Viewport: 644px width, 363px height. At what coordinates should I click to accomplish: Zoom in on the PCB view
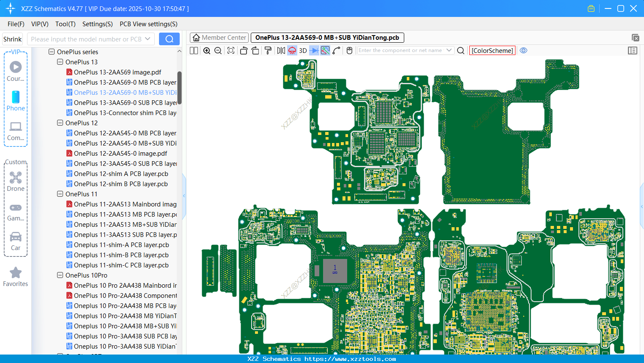pos(207,51)
